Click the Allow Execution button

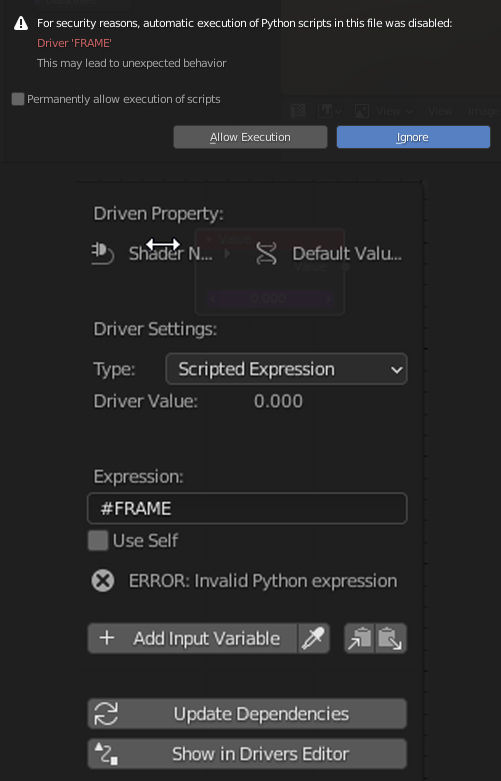[x=250, y=137]
